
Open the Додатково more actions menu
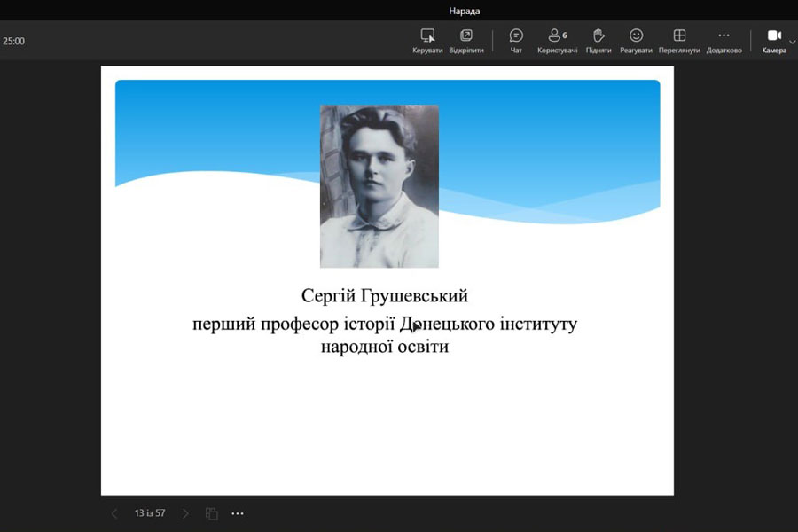click(x=724, y=36)
